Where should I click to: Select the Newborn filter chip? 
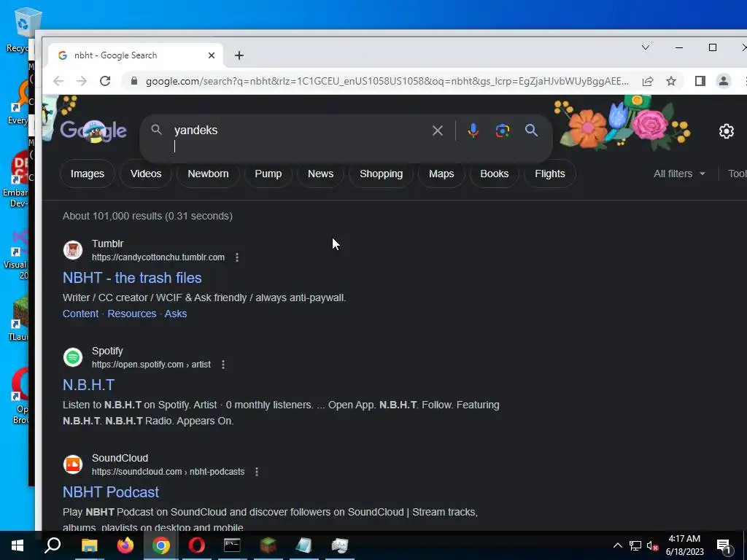point(208,174)
